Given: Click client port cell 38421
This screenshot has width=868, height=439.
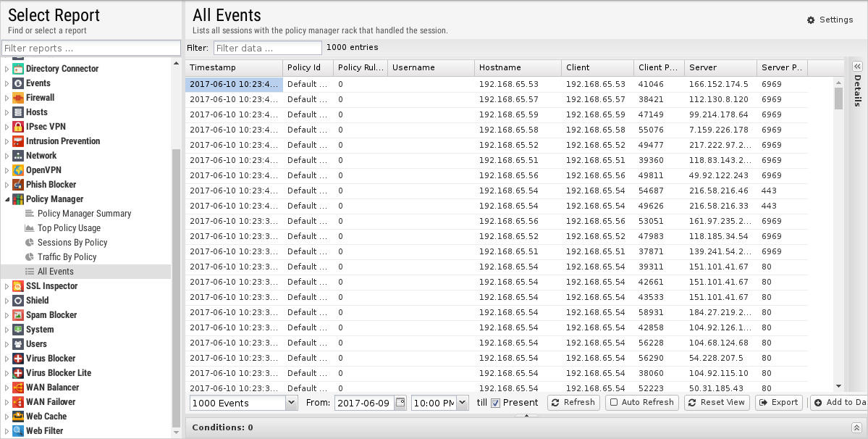Looking at the screenshot, I should [x=659, y=100].
